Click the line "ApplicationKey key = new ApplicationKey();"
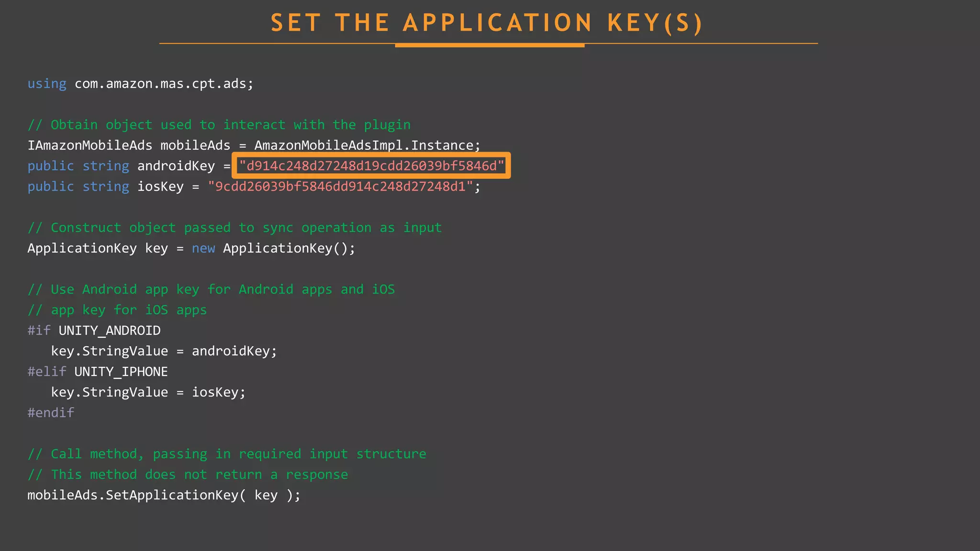Screen dimensions: 980x551 coord(191,248)
